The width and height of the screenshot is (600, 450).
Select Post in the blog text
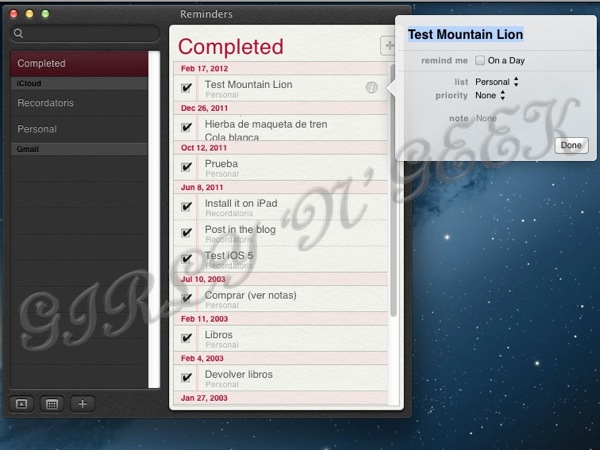coord(240,230)
